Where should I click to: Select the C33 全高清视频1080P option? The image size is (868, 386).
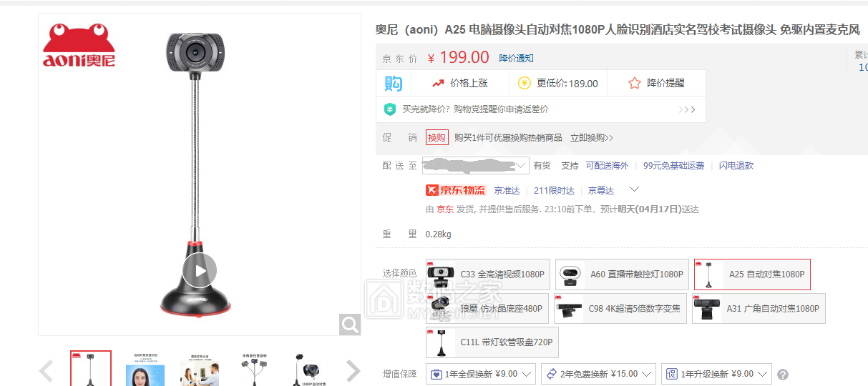pos(488,274)
